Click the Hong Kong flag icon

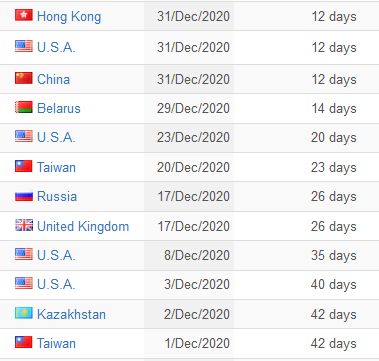click(x=24, y=15)
